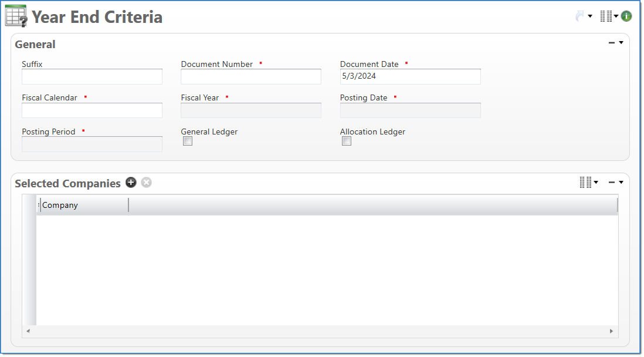Minimize the Selected Companies panel
The width and height of the screenshot is (644, 357).
(612, 183)
